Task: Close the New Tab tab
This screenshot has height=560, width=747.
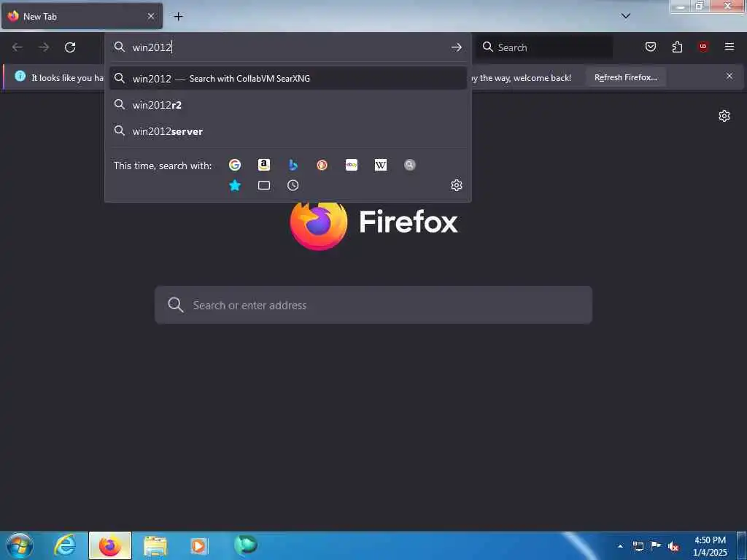Action: coord(150,16)
